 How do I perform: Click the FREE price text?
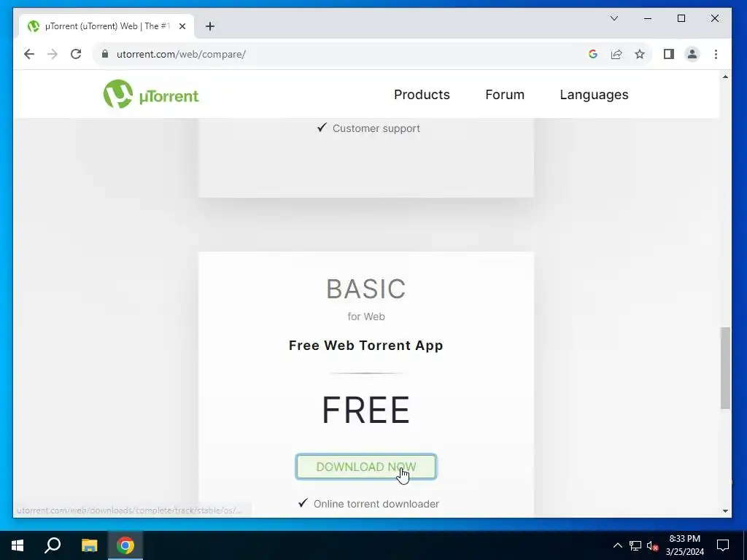pos(366,410)
